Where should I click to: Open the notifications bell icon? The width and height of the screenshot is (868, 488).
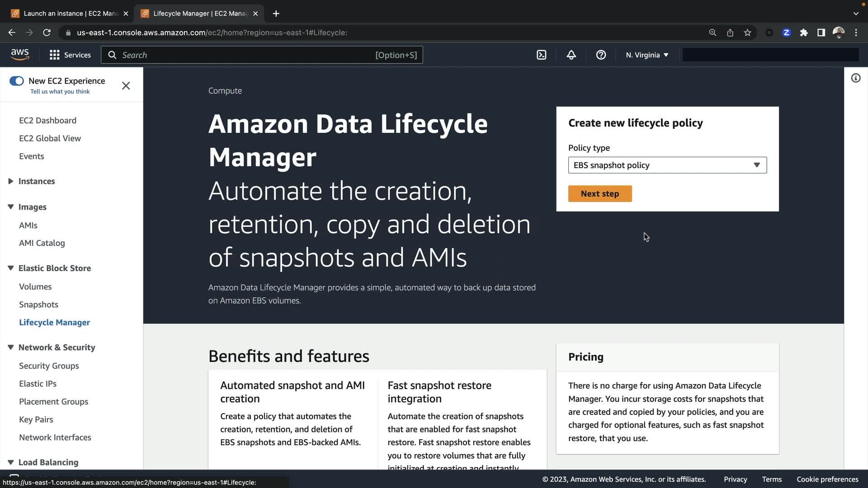click(x=571, y=55)
